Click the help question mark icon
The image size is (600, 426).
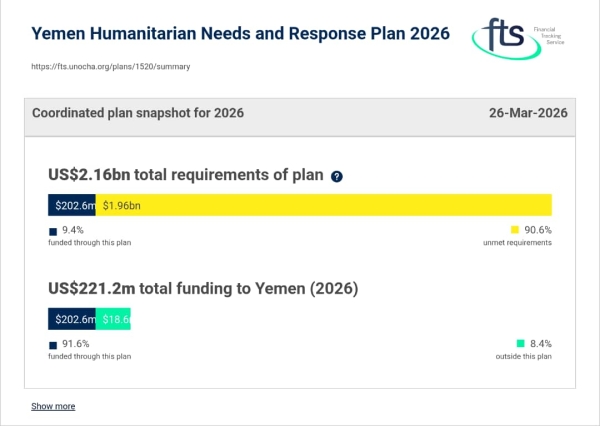(337, 177)
